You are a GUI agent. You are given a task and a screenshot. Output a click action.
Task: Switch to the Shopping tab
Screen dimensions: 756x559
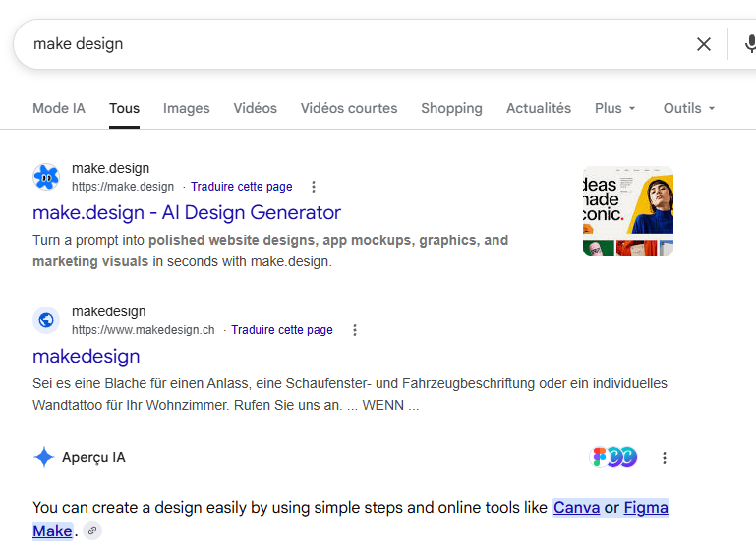pyautogui.click(x=452, y=108)
